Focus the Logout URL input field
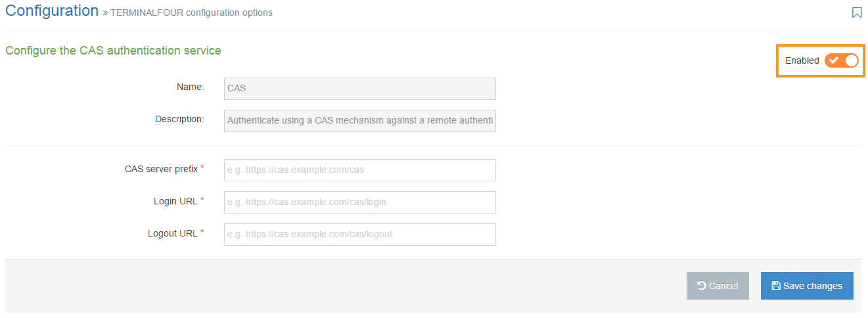The image size is (868, 318). tap(359, 234)
